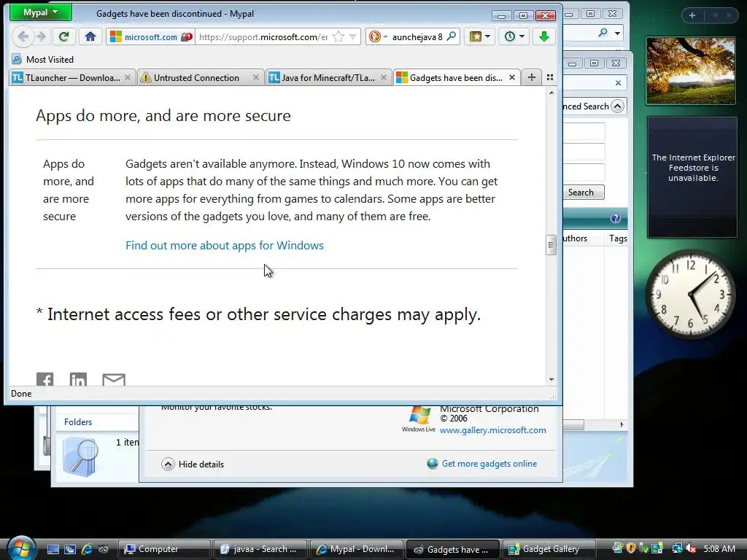Switch to Mypal Download taskbar button
This screenshot has width=747, height=560.
[x=356, y=549]
